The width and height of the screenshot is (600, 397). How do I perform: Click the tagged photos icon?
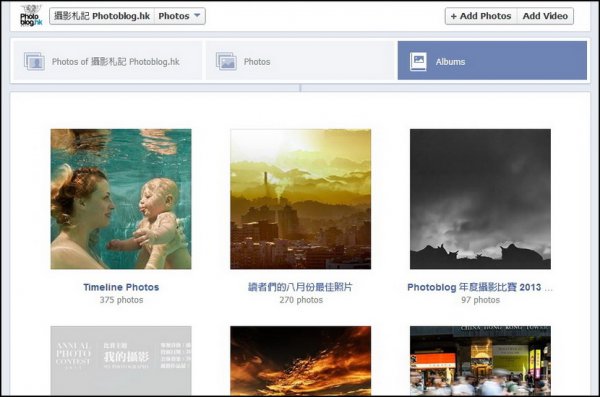pyautogui.click(x=34, y=61)
